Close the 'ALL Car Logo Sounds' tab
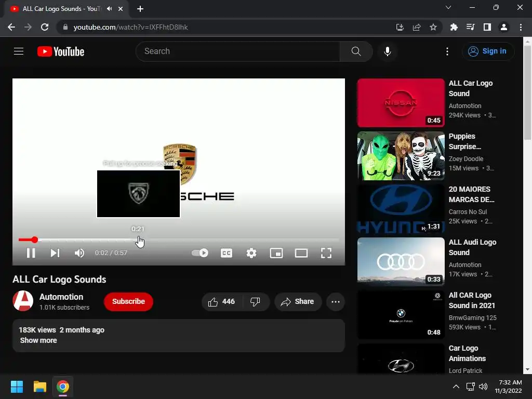Image resolution: width=532 pixels, height=399 pixels. [x=121, y=9]
